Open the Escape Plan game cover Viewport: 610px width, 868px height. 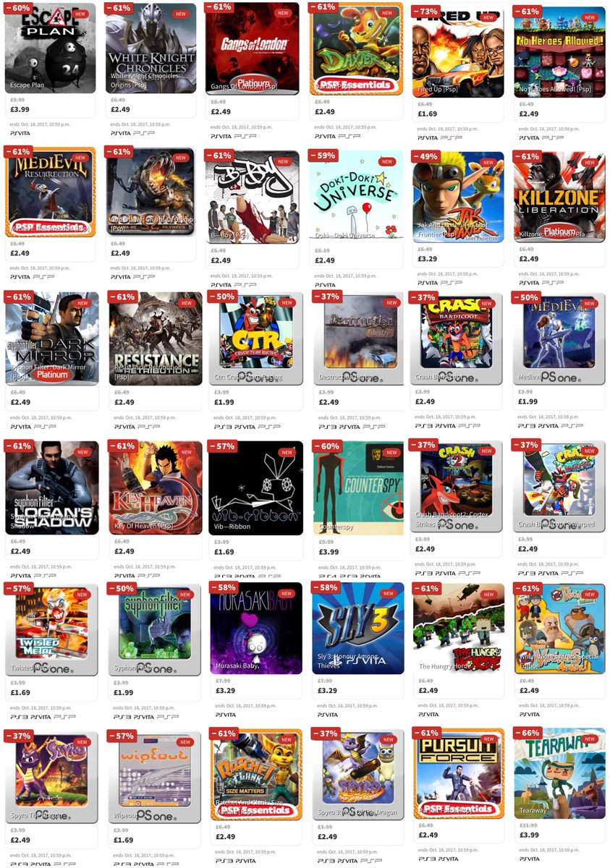pos(51,48)
